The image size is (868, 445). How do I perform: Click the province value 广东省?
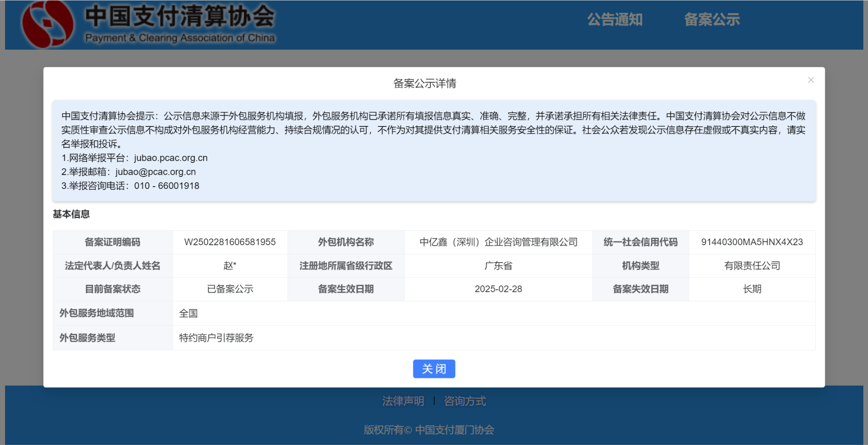pos(498,266)
